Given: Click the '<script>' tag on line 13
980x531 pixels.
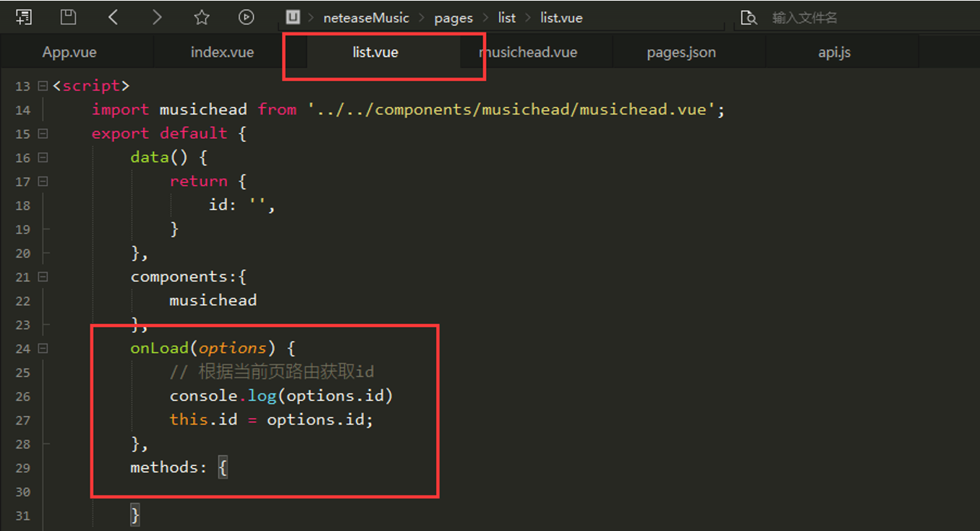Looking at the screenshot, I should point(91,86).
